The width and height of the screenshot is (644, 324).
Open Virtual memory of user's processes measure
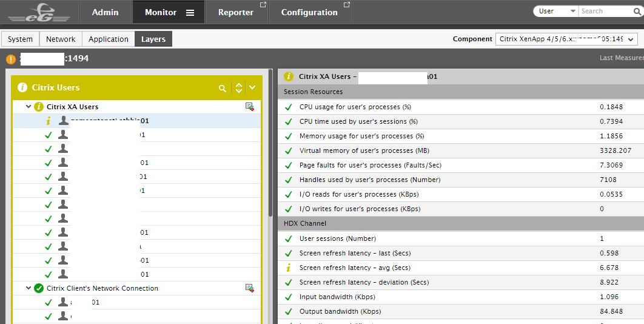click(x=364, y=150)
